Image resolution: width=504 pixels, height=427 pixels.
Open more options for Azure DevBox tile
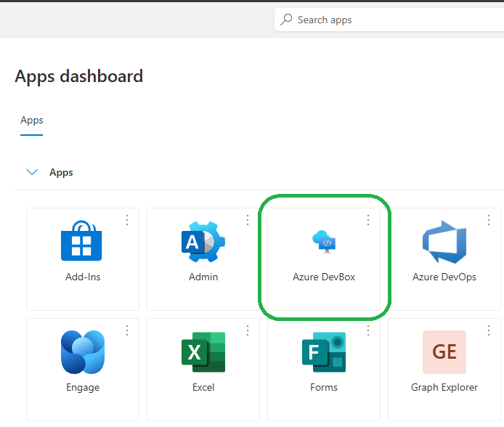(368, 220)
